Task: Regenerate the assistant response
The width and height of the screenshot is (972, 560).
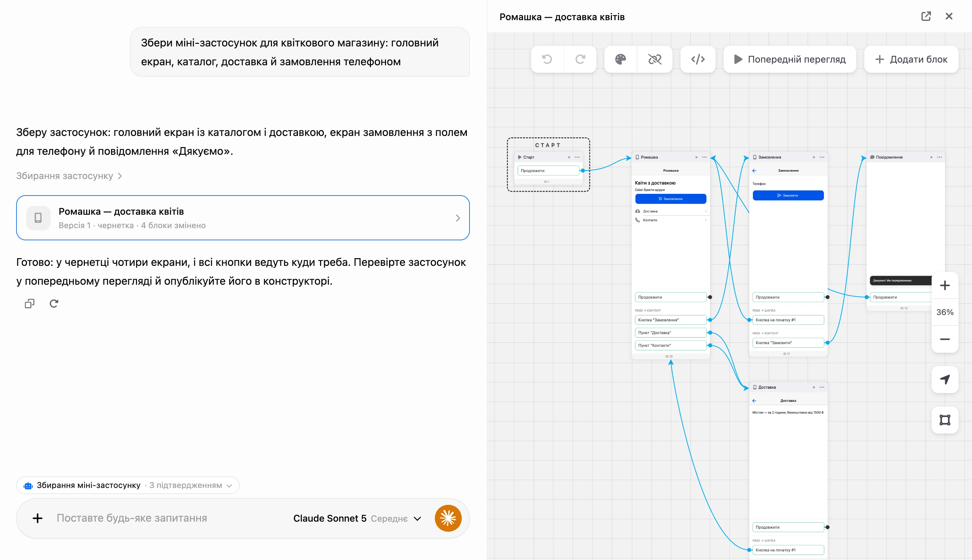Action: click(54, 304)
